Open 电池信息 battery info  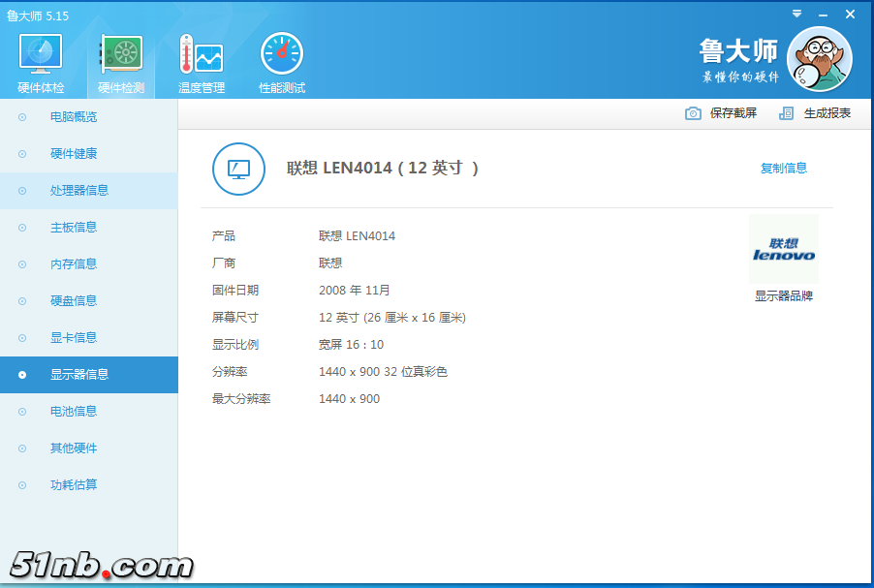[x=74, y=412]
